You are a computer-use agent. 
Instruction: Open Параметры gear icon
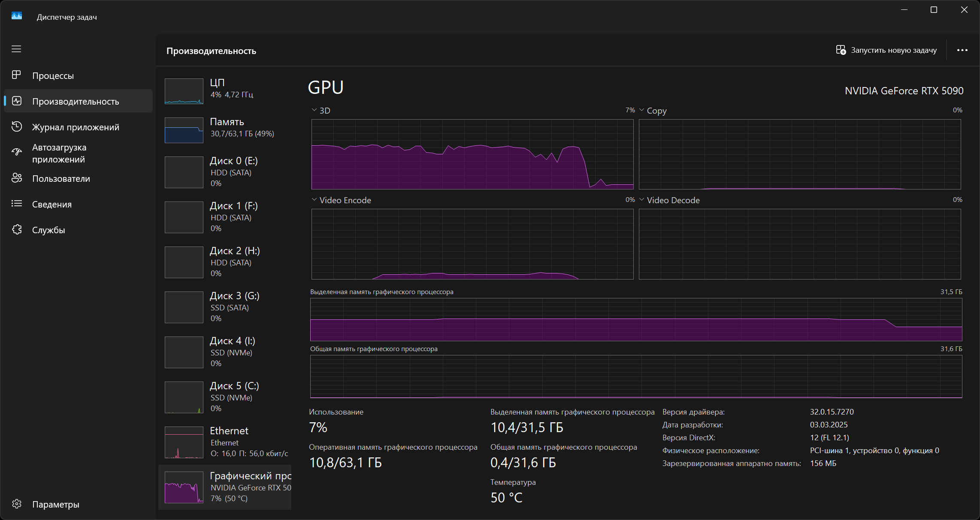coord(16,504)
